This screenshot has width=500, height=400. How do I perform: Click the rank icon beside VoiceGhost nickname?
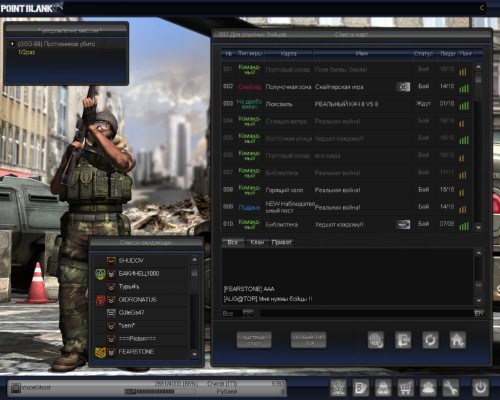(x=15, y=388)
